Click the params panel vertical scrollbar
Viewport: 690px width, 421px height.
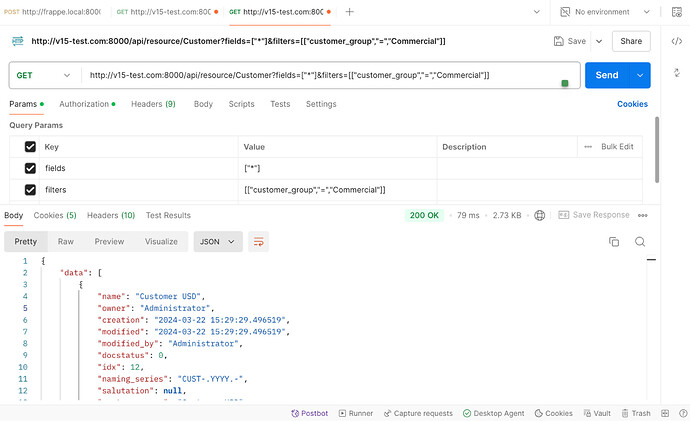point(657,150)
